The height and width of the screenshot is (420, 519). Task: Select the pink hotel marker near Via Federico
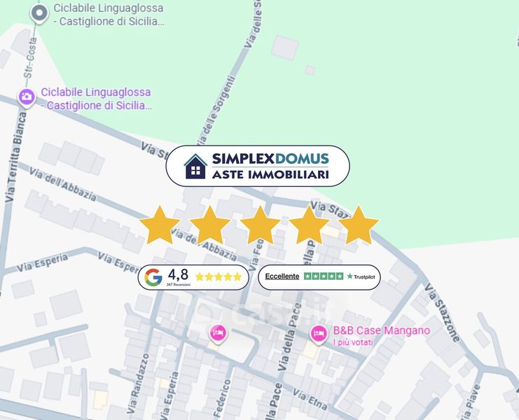pos(218,333)
